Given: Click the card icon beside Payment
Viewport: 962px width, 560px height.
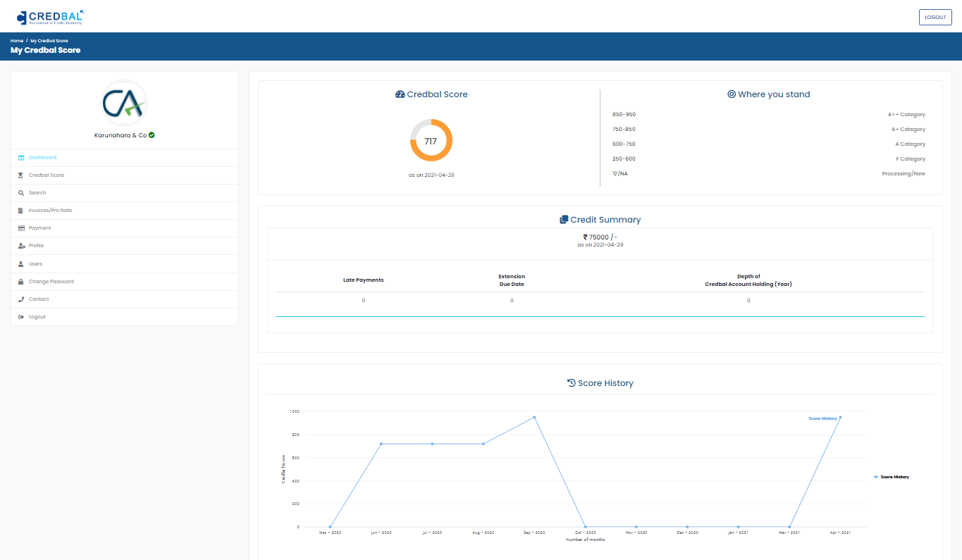Looking at the screenshot, I should 21,228.
